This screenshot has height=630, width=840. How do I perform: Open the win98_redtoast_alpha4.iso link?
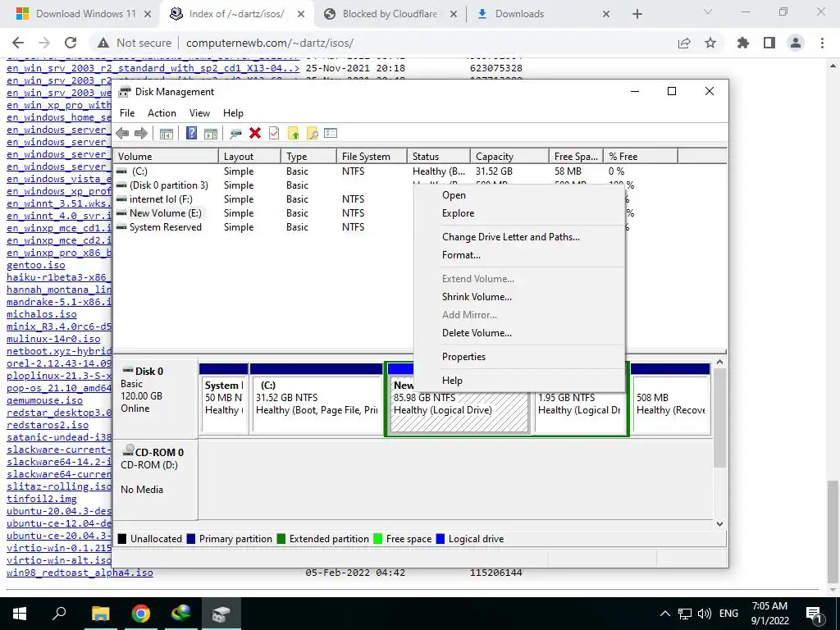point(80,573)
